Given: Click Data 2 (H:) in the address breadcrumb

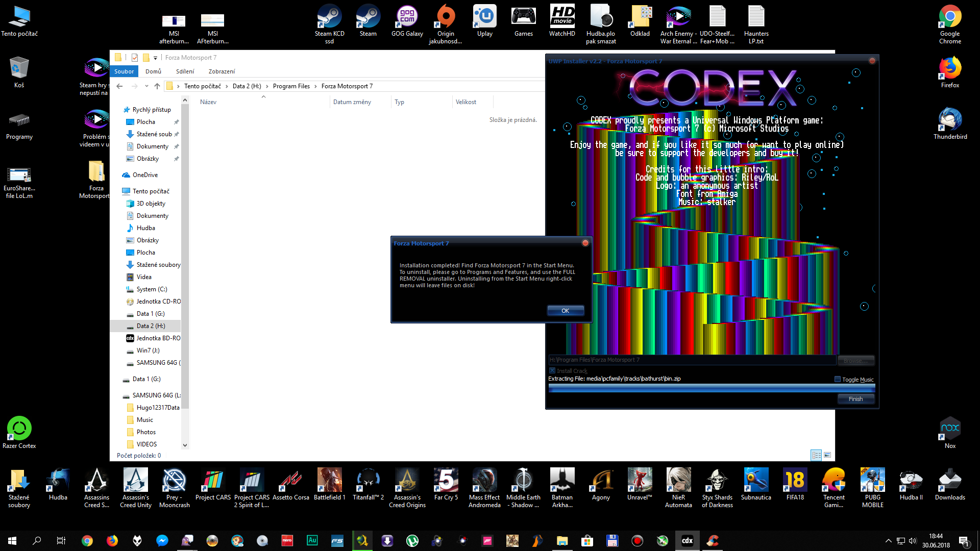Looking at the screenshot, I should pyautogui.click(x=247, y=86).
